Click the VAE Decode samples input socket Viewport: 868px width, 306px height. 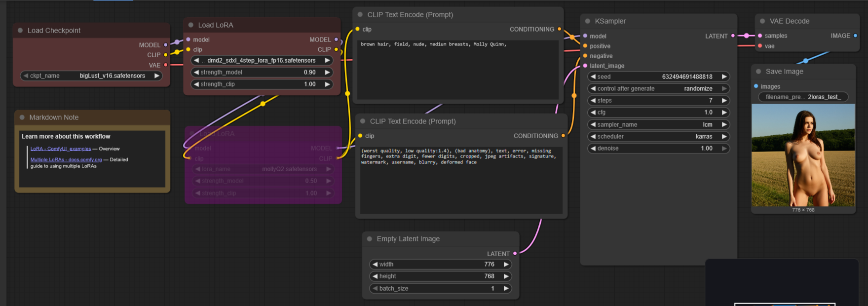760,36
